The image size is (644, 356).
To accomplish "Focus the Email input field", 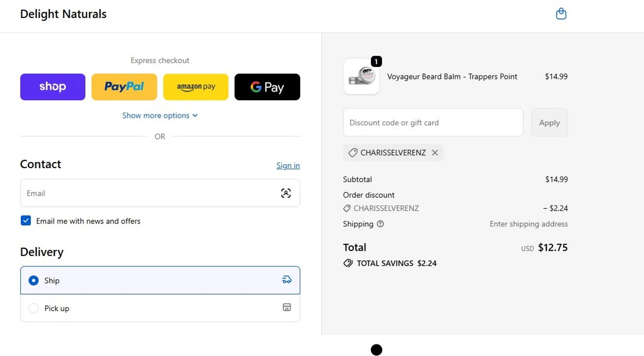I will click(x=160, y=193).
